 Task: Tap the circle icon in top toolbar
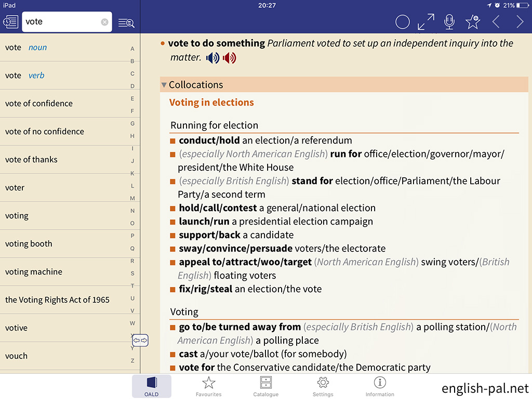[403, 22]
